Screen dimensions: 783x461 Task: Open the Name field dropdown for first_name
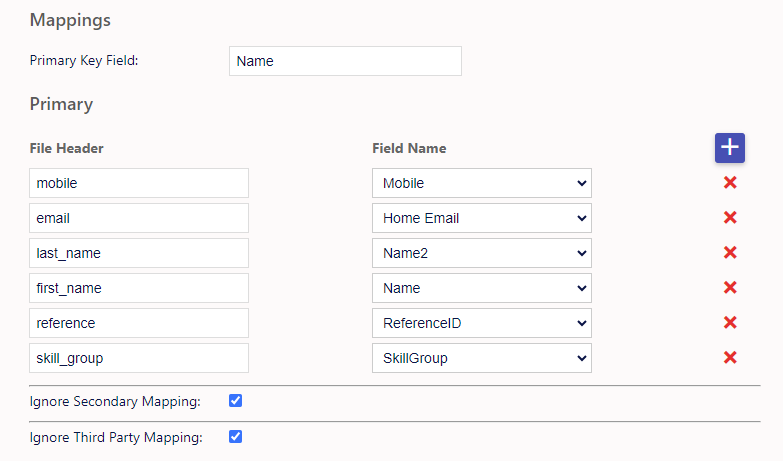[x=482, y=288]
